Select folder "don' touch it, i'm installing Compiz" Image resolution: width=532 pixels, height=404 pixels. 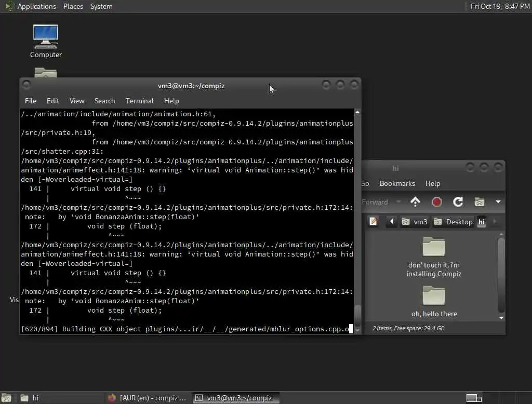tap(434, 257)
